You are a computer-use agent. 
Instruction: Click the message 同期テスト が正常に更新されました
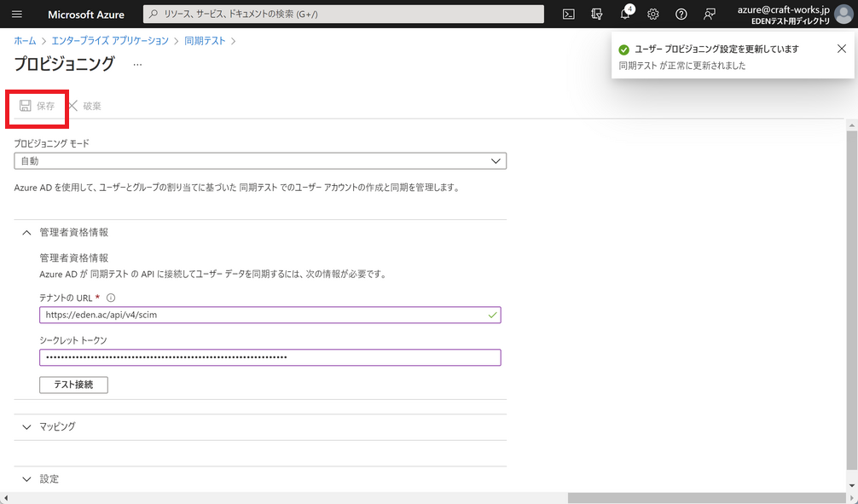pyautogui.click(x=681, y=66)
